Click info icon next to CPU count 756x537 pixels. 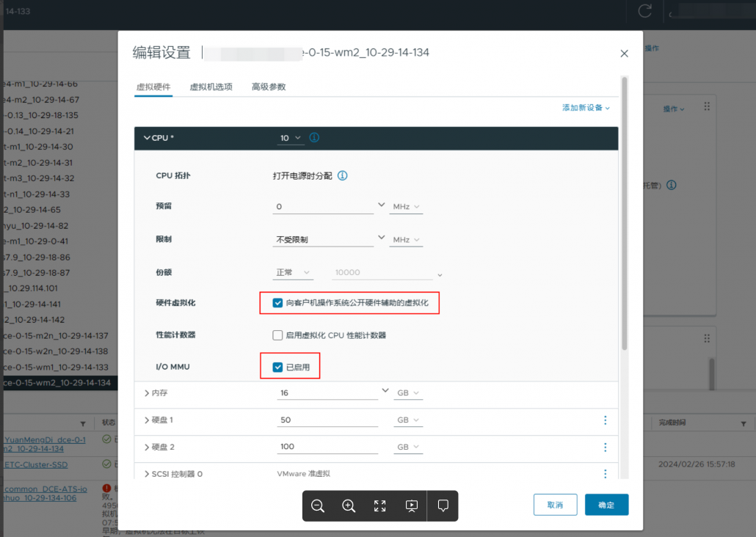314,138
